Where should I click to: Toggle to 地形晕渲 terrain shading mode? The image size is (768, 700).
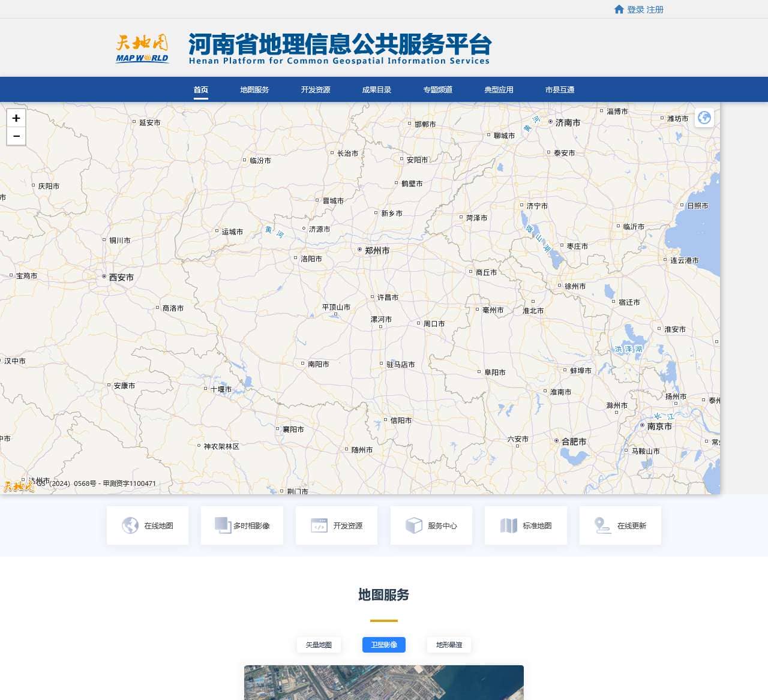point(449,645)
